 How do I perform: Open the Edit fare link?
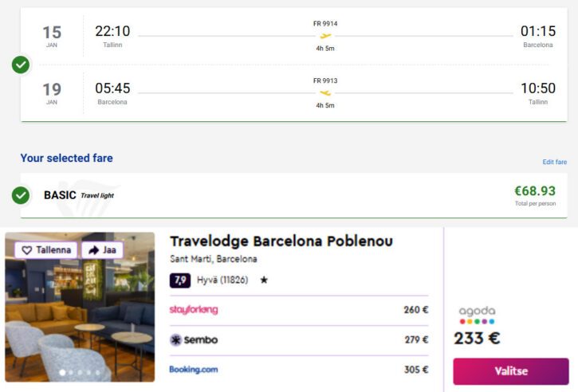point(554,163)
